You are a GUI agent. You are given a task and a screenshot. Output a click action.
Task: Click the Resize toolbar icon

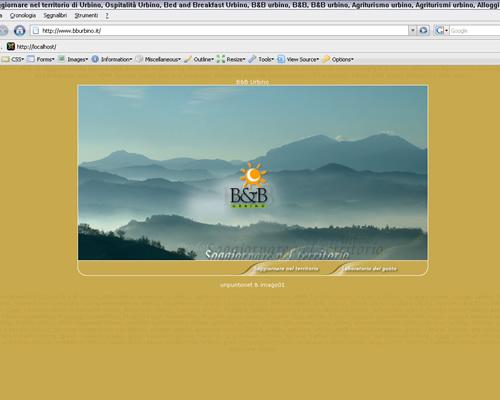pos(221,59)
